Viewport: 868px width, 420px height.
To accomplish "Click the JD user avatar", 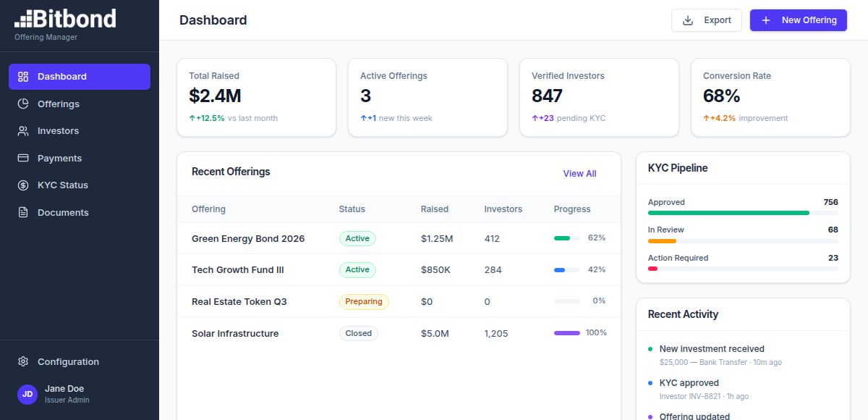I will (x=27, y=394).
